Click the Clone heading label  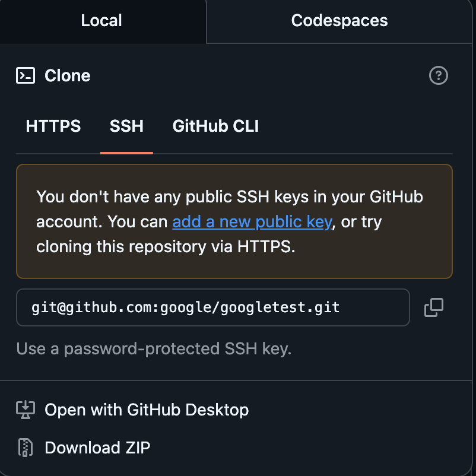[x=67, y=75]
